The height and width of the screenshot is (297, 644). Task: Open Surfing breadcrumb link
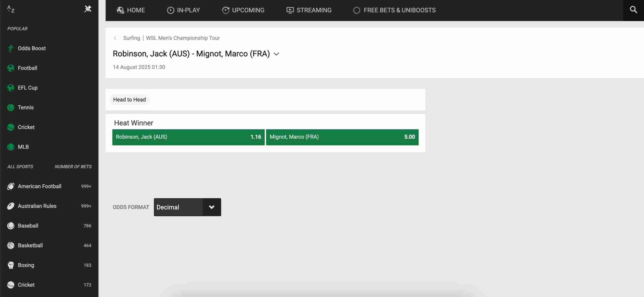[132, 38]
